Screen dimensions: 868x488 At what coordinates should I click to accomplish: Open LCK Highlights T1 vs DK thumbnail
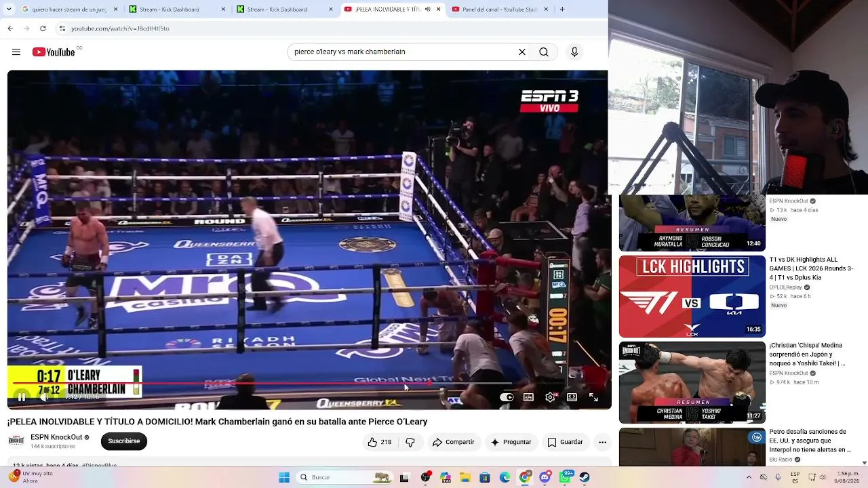point(692,296)
